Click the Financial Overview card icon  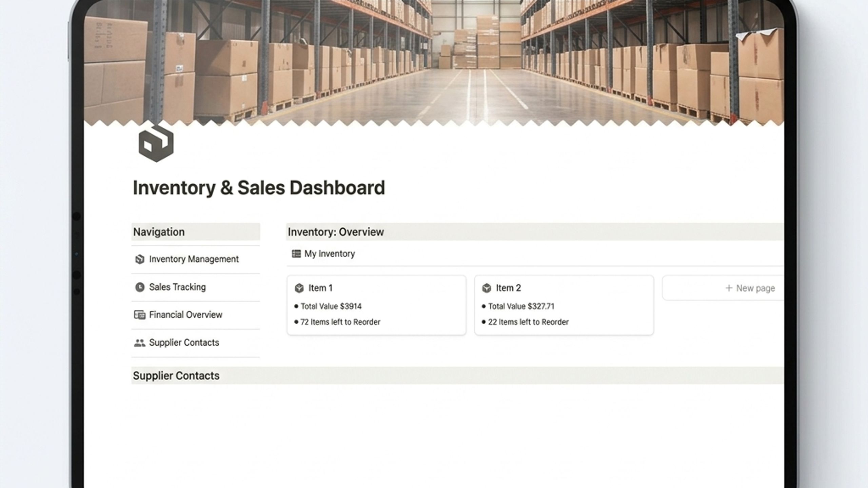[x=140, y=315]
